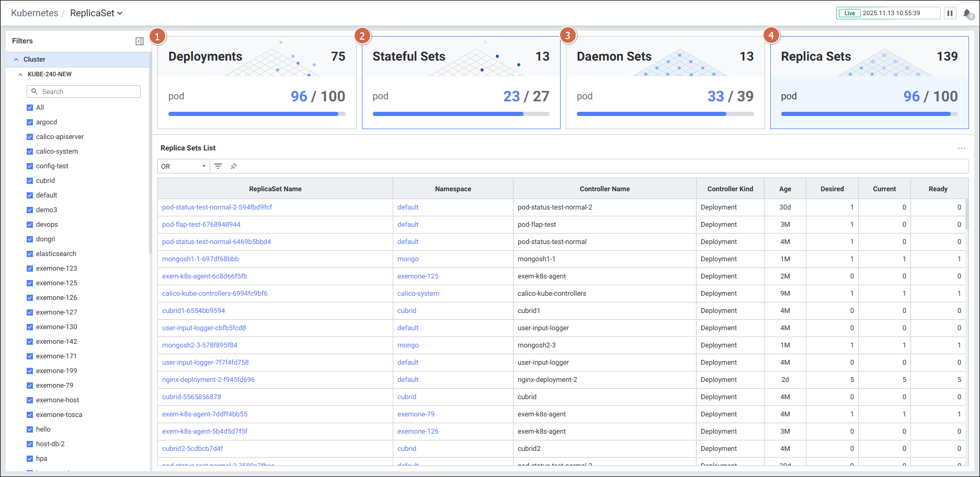980x477 pixels.
Task: Open the notifications bell
Action: (x=967, y=14)
